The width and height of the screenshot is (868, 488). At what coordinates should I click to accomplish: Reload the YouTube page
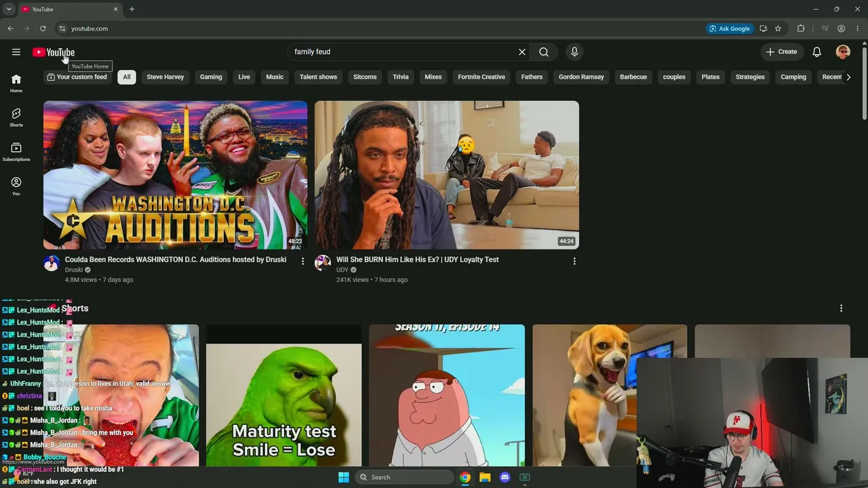pyautogui.click(x=43, y=28)
